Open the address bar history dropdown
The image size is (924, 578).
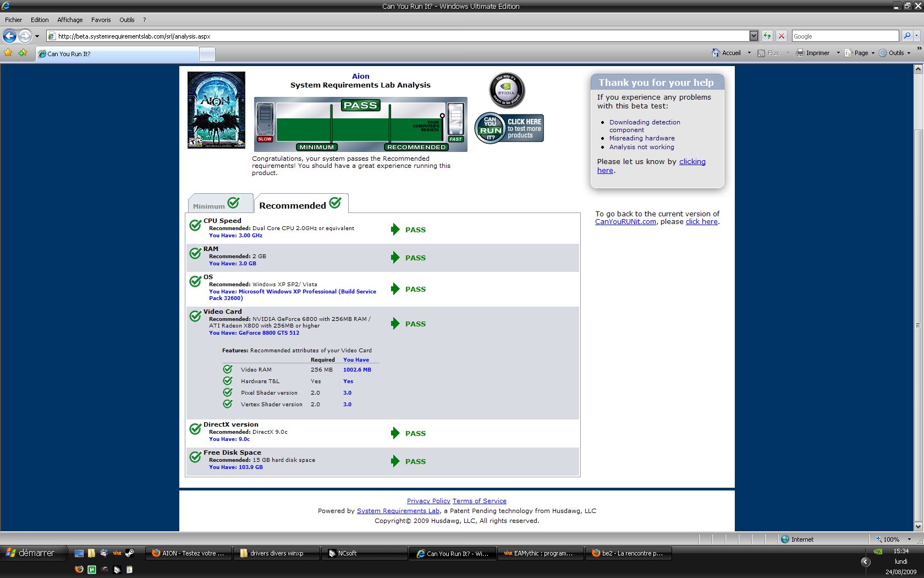[754, 36]
